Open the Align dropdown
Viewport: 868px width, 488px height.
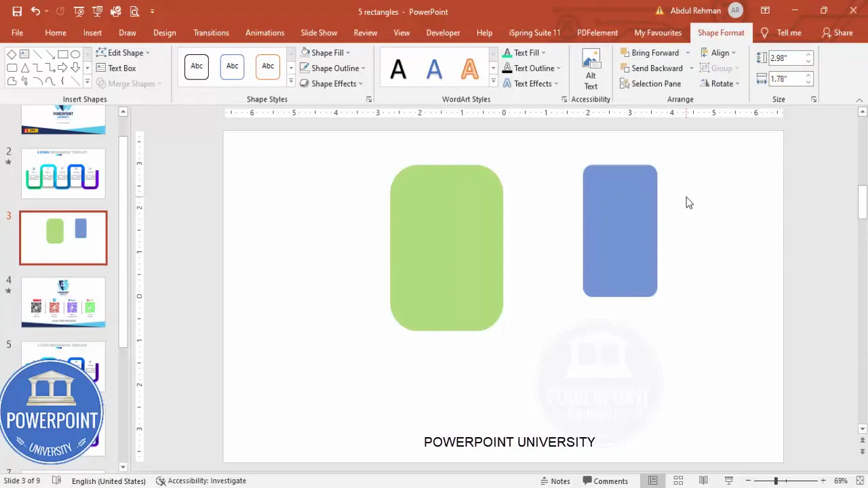click(x=719, y=52)
